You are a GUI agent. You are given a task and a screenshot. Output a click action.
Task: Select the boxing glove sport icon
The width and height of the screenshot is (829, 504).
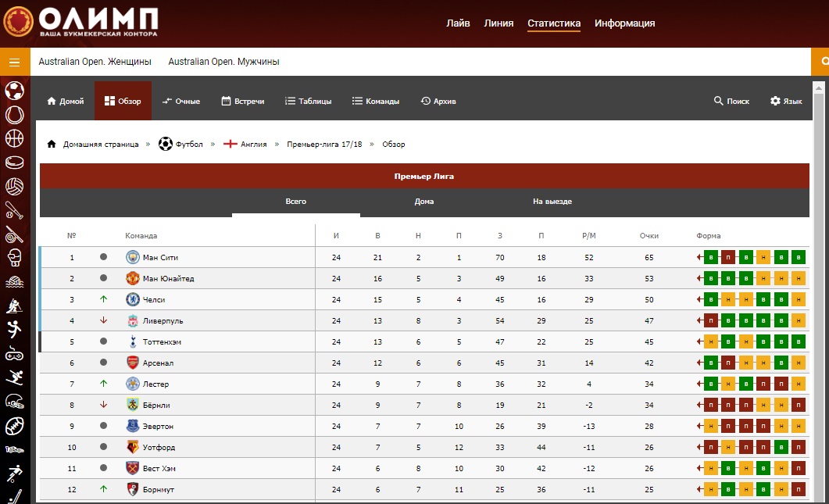[x=14, y=258]
